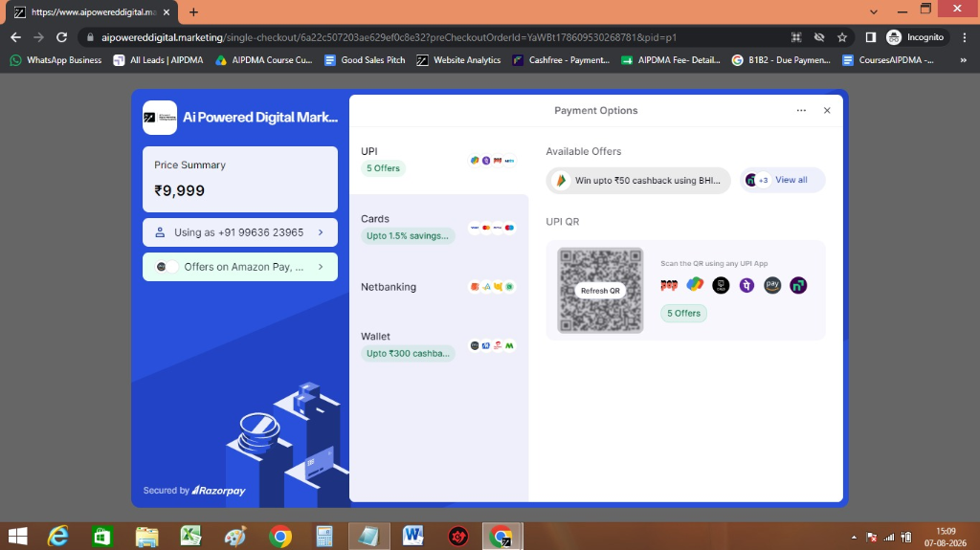The image size is (980, 550).
Task: Choose the Wallet payment method
Action: click(438, 345)
